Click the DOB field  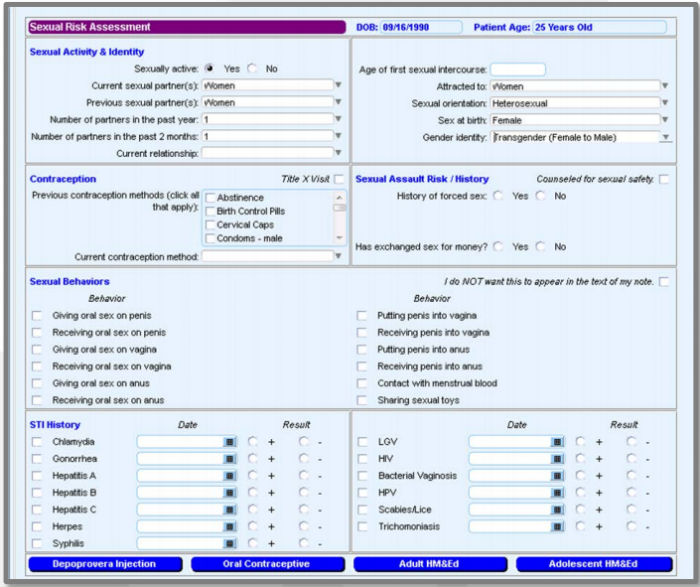point(421,27)
